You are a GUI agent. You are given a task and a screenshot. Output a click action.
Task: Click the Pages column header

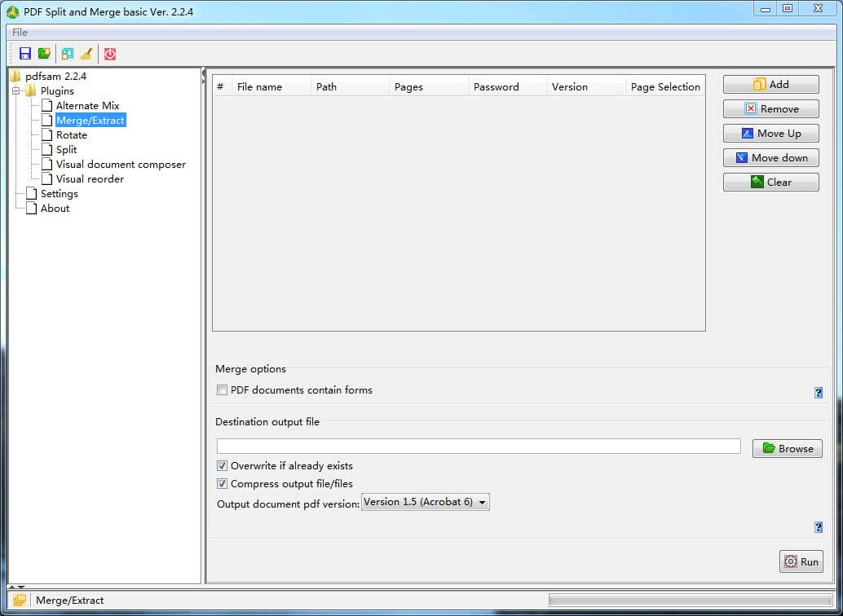(429, 86)
